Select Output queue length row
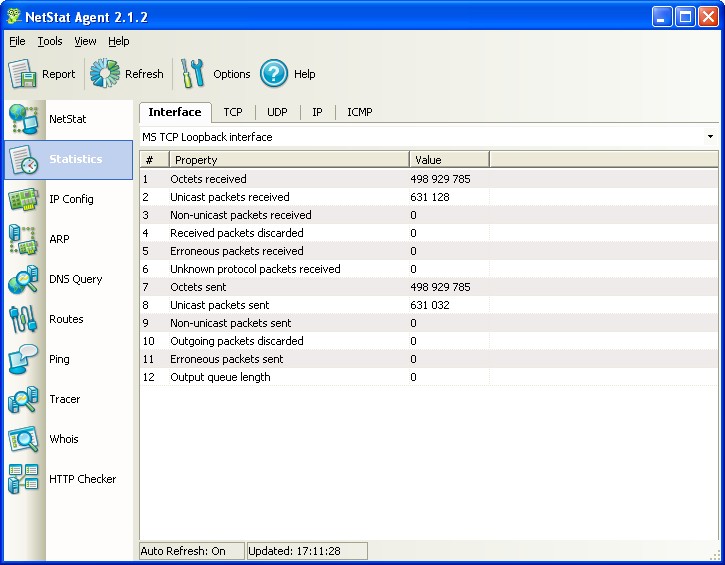The image size is (725, 565). point(429,377)
